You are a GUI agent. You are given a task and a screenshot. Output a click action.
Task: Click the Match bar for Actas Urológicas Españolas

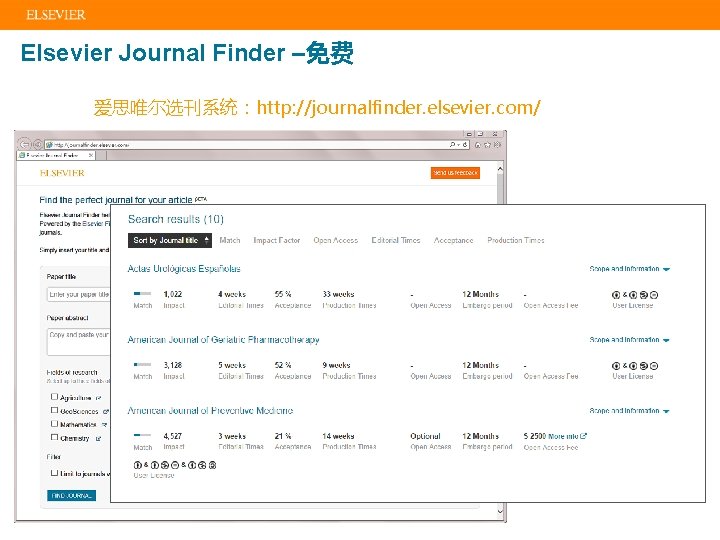(142, 293)
